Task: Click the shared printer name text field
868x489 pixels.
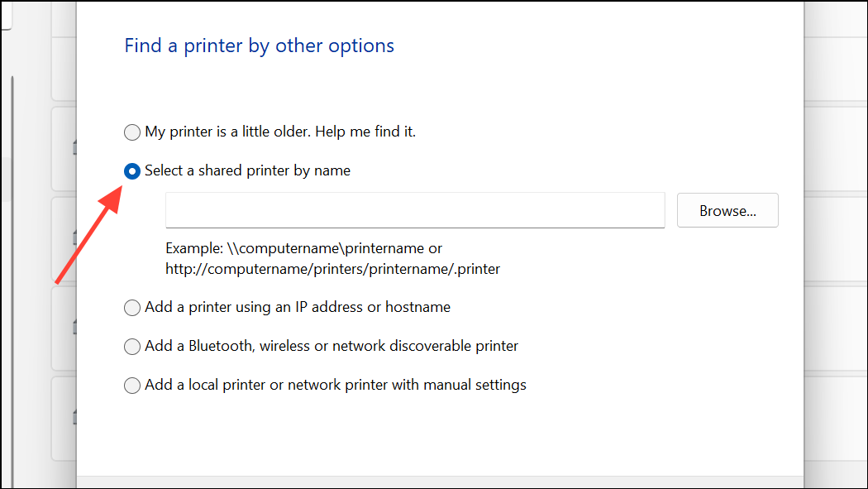Action: point(415,210)
